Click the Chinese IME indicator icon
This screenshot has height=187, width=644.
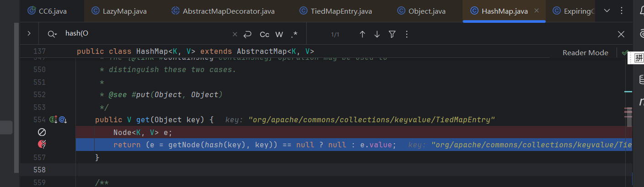click(639, 58)
